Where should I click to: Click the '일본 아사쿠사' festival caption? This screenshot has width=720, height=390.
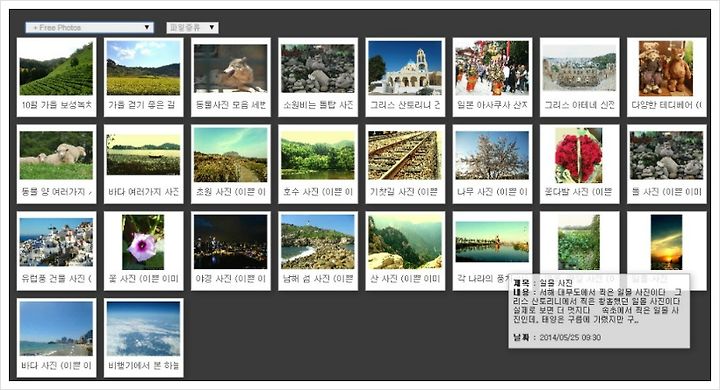(492, 105)
